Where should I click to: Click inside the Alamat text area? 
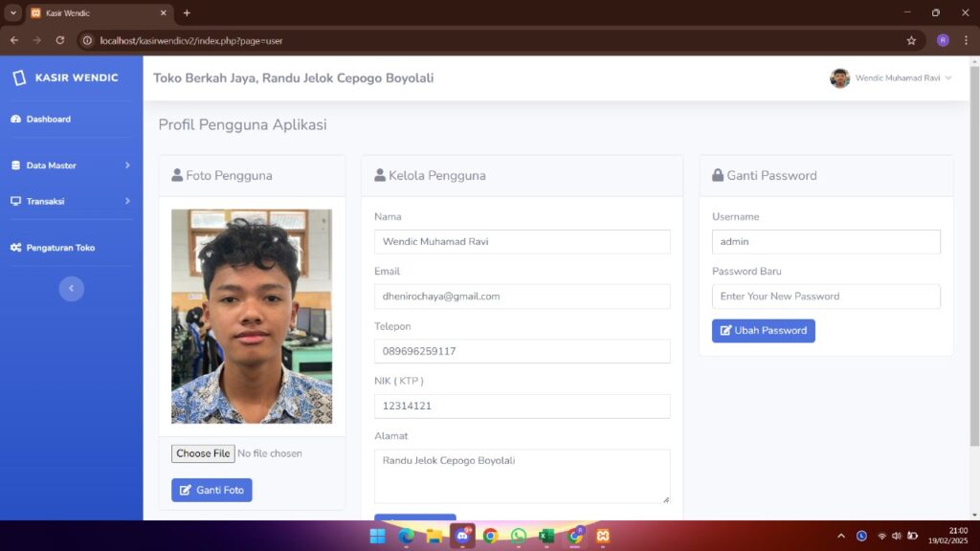click(x=522, y=476)
